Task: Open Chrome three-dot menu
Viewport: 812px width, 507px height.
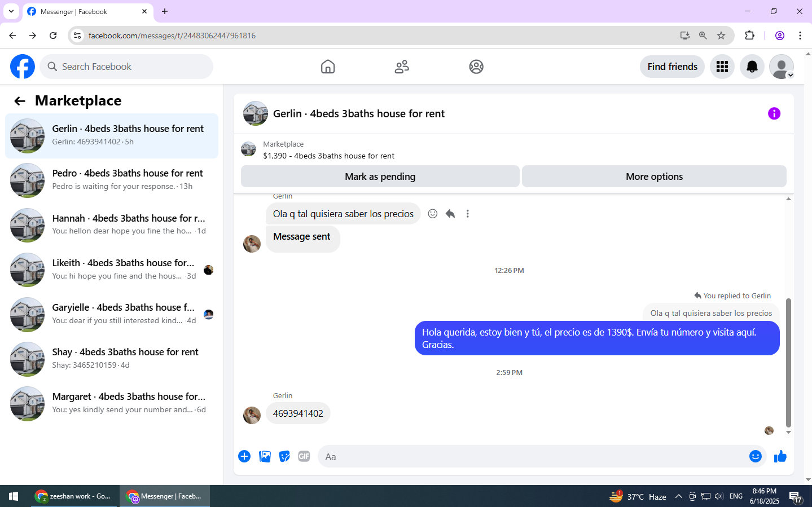Action: [x=800, y=36]
